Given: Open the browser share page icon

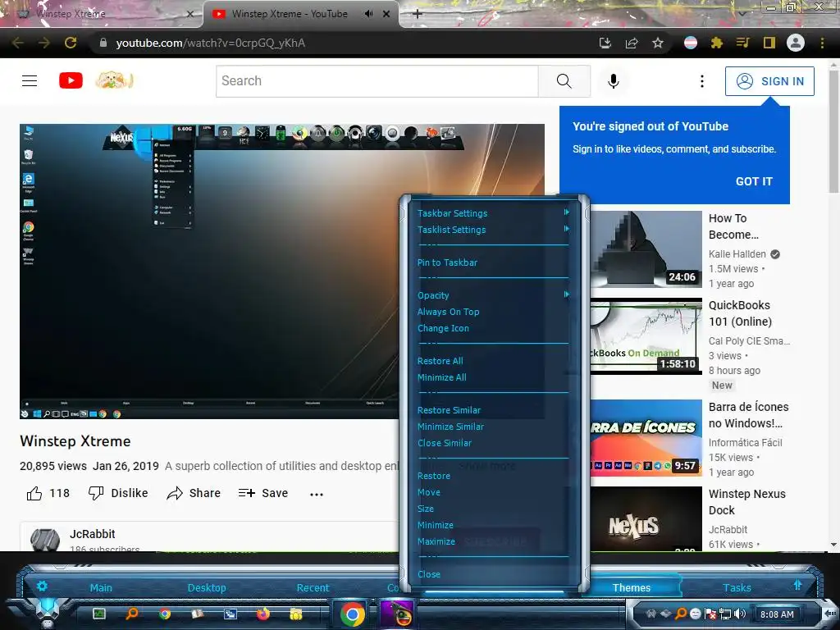Looking at the screenshot, I should click(x=632, y=43).
